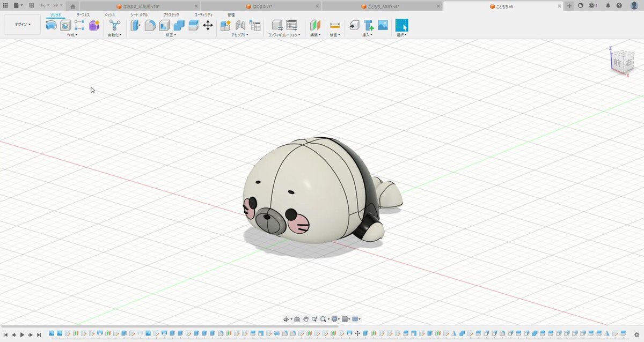Expand the 選択 menu
Viewport: 644px width, 342px height.
click(x=401, y=35)
